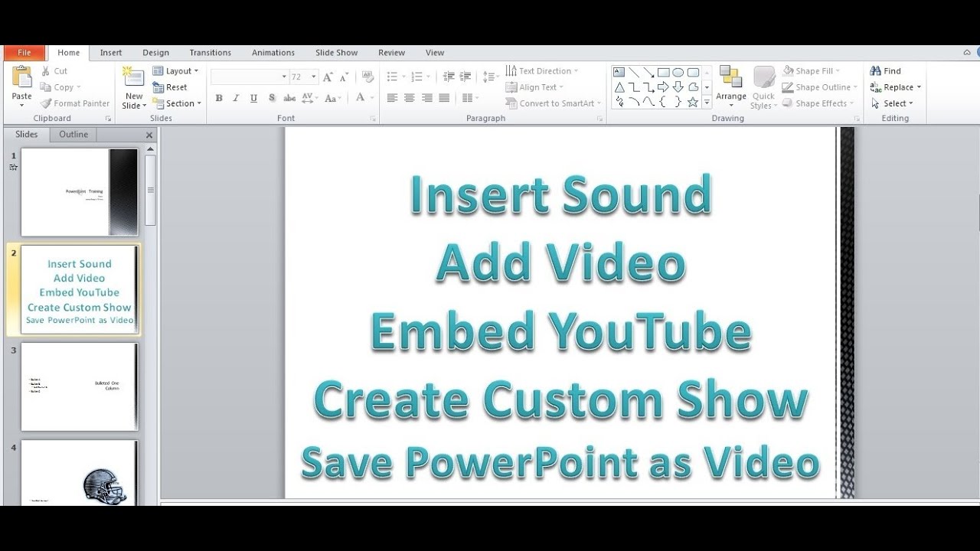Minimize the ribbon with the caret icon

967,53
